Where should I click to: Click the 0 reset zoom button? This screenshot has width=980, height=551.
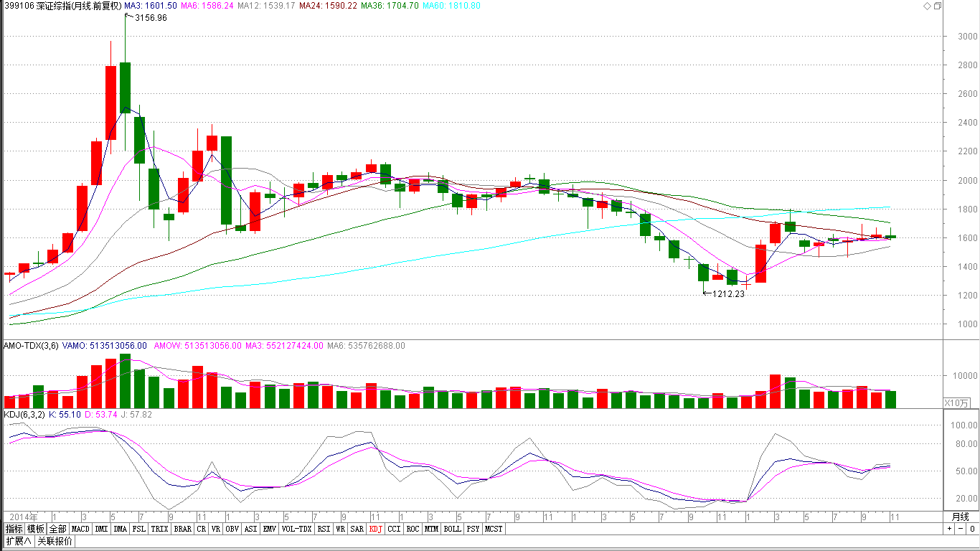(x=971, y=529)
